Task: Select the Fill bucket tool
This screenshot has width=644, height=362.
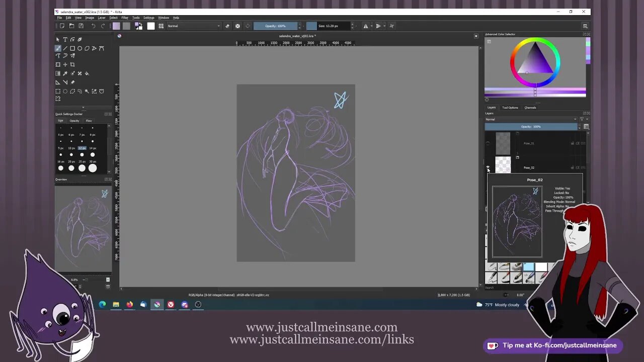Action: click(87, 73)
